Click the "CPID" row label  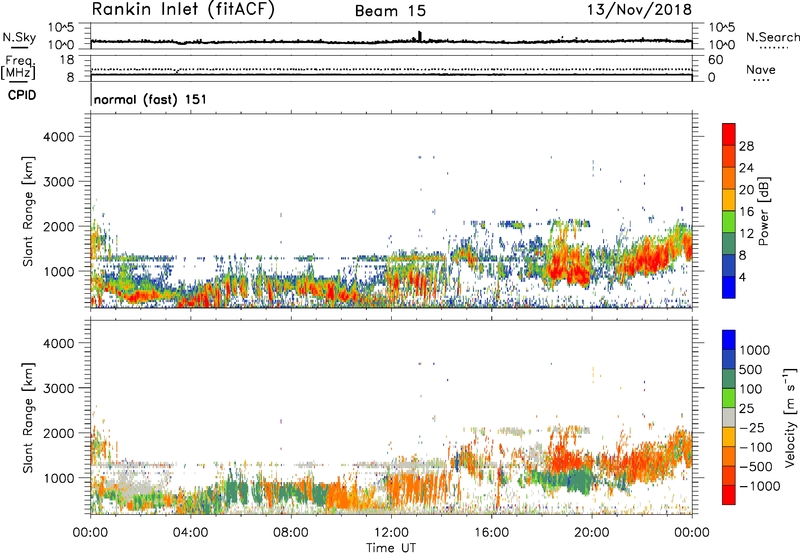[x=22, y=95]
